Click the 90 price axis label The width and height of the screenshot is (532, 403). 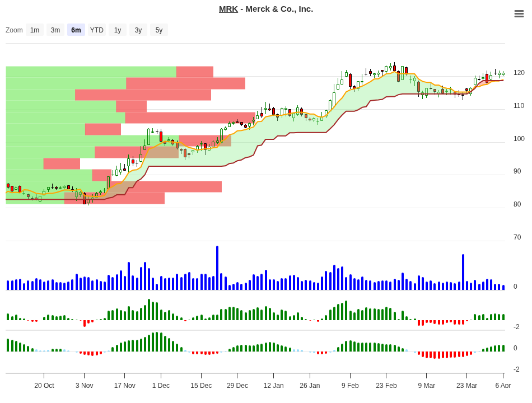pyautogui.click(x=517, y=171)
